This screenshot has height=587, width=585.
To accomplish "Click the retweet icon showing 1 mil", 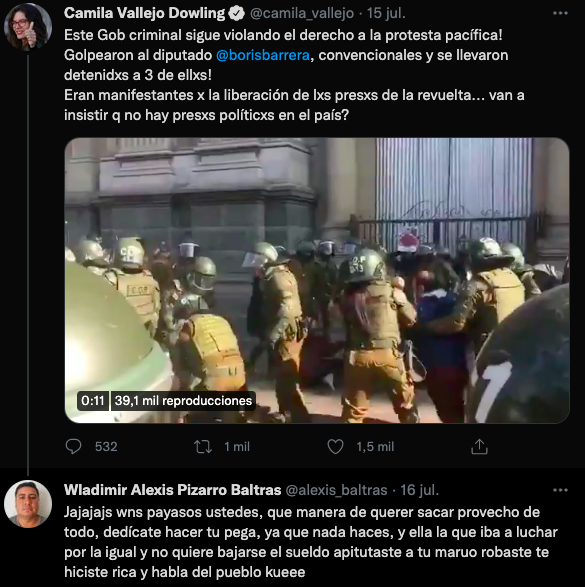I will tap(203, 447).
